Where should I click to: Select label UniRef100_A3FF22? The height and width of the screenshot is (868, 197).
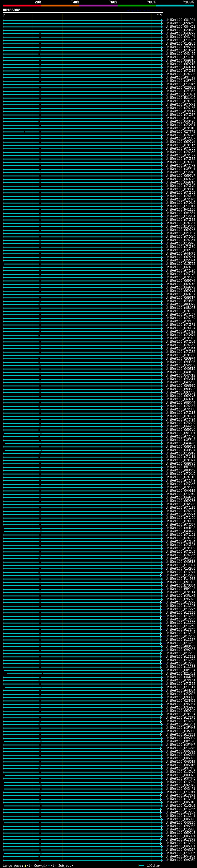point(180,78)
